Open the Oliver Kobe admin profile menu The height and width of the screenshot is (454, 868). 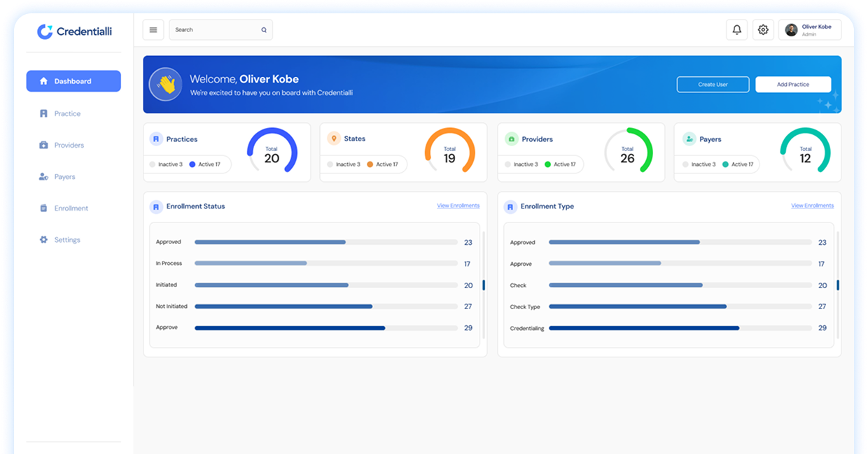coord(809,29)
